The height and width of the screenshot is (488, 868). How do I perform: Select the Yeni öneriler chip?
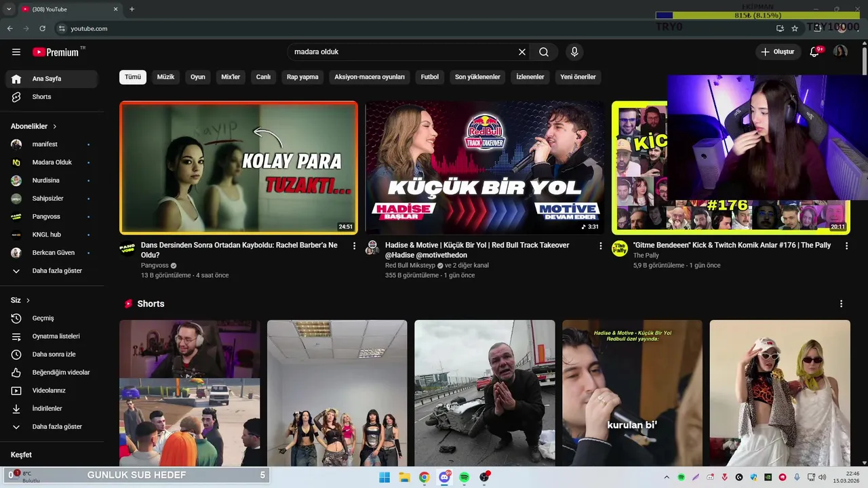click(x=578, y=77)
